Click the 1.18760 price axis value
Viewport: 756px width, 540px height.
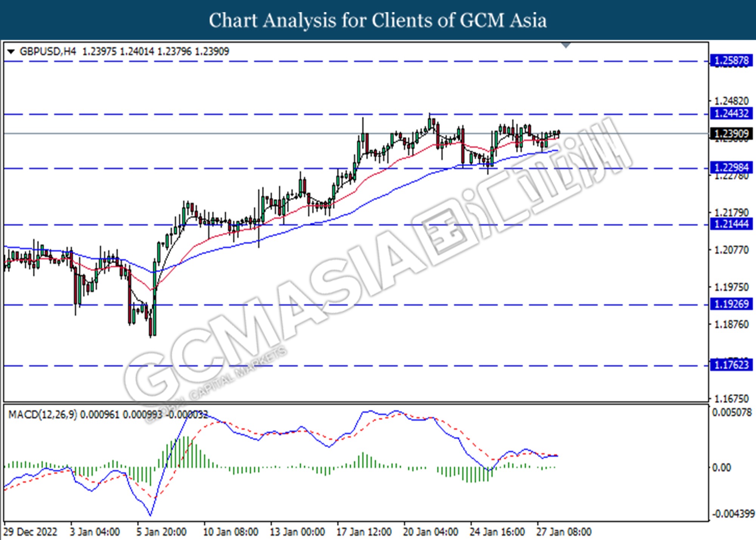click(731, 324)
